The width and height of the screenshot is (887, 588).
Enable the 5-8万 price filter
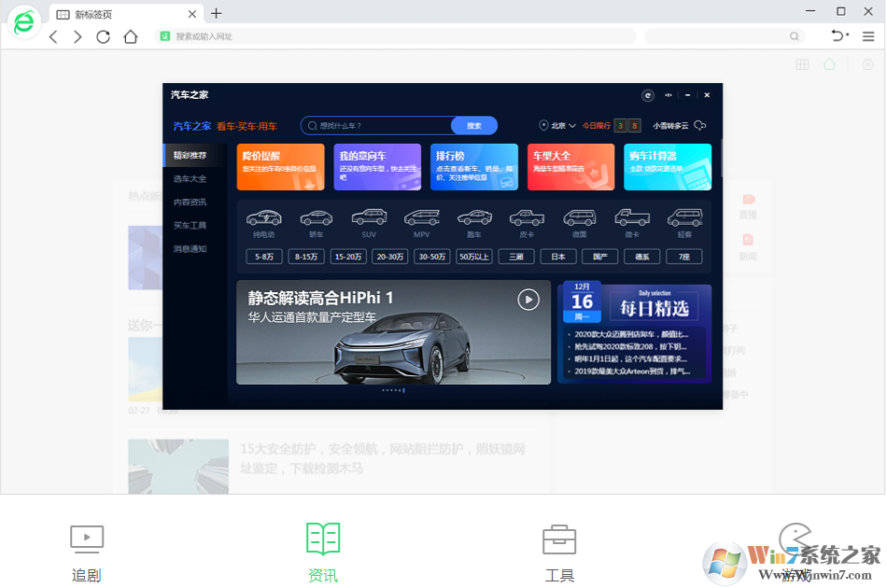click(x=262, y=256)
